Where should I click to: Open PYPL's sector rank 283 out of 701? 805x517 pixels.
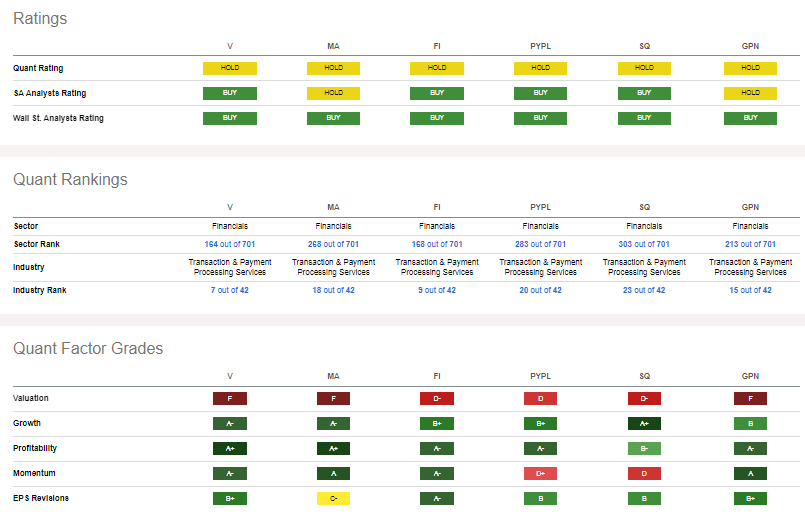[541, 244]
